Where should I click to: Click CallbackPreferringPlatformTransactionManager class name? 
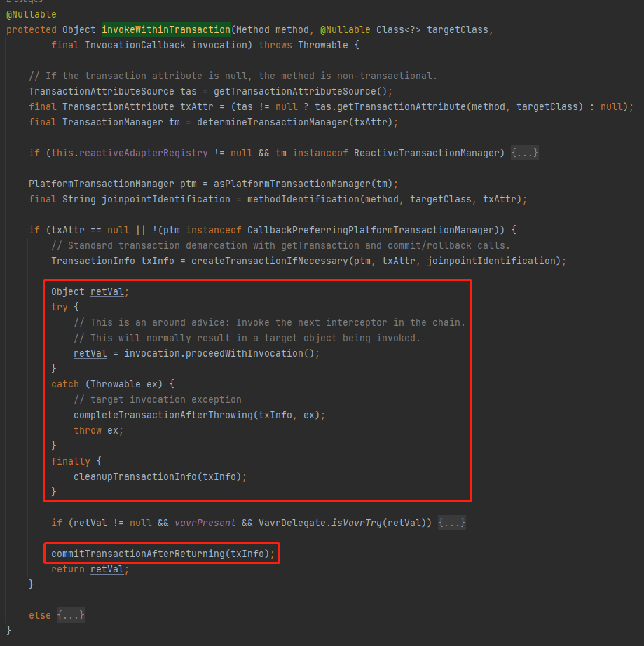[x=371, y=231]
